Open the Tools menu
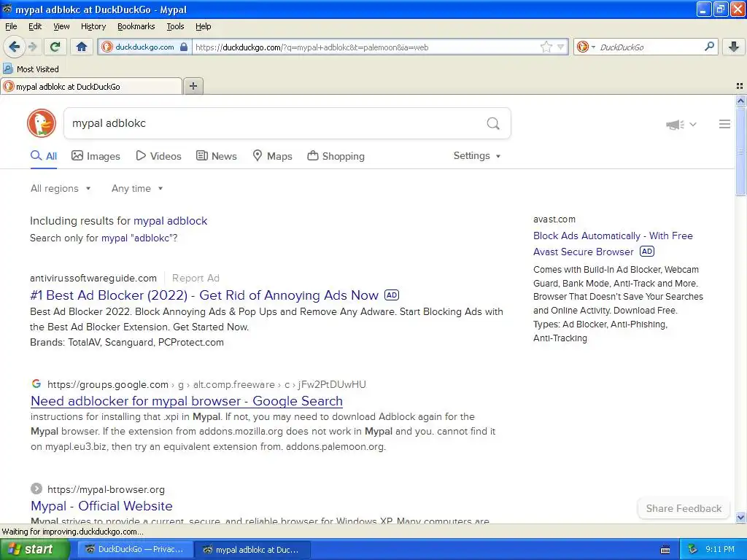 click(175, 26)
